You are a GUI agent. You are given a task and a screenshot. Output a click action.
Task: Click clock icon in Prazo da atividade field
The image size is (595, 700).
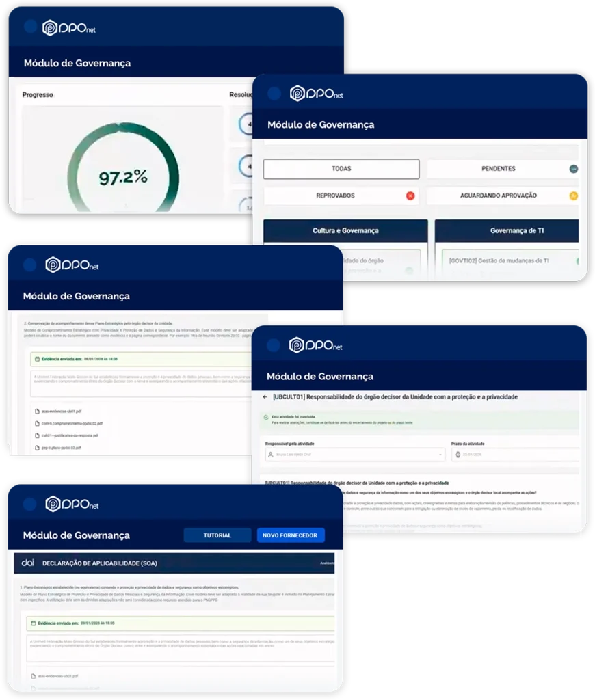[458, 455]
